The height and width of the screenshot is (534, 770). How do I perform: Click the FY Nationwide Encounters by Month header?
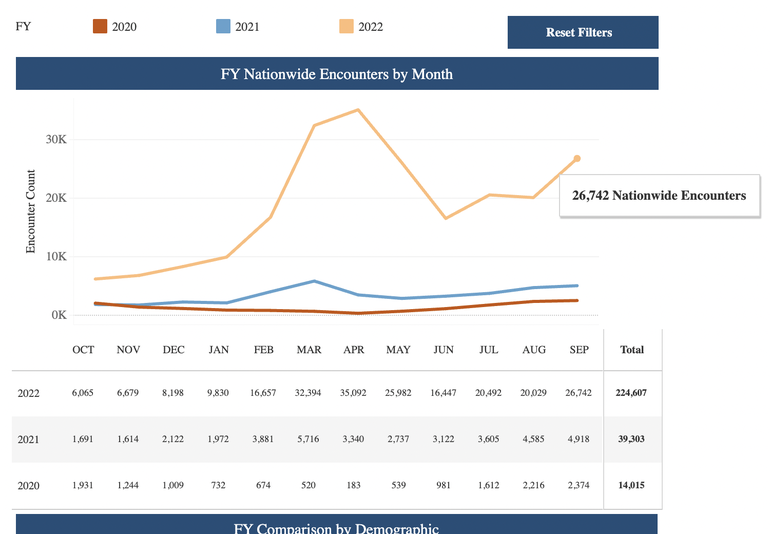pyautogui.click(x=337, y=74)
